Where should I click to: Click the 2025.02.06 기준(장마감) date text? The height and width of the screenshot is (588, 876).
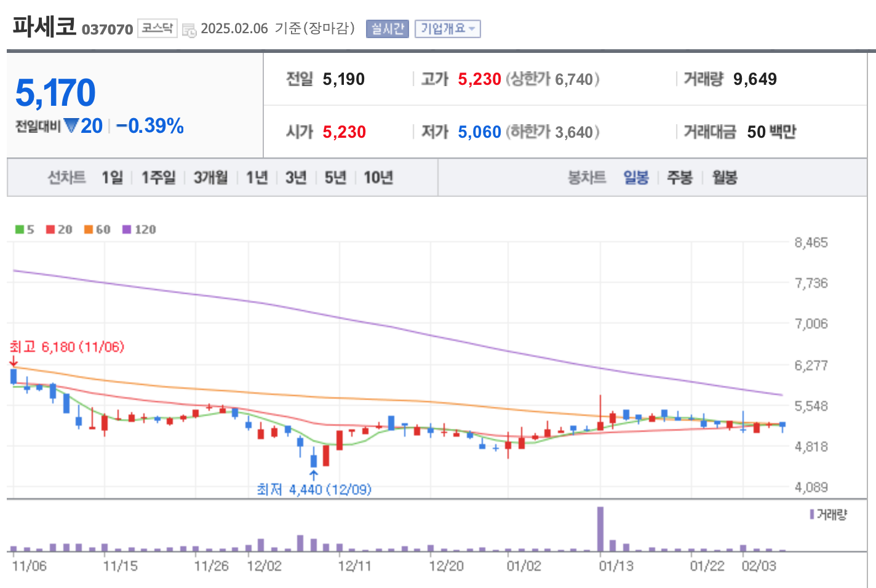278,28
